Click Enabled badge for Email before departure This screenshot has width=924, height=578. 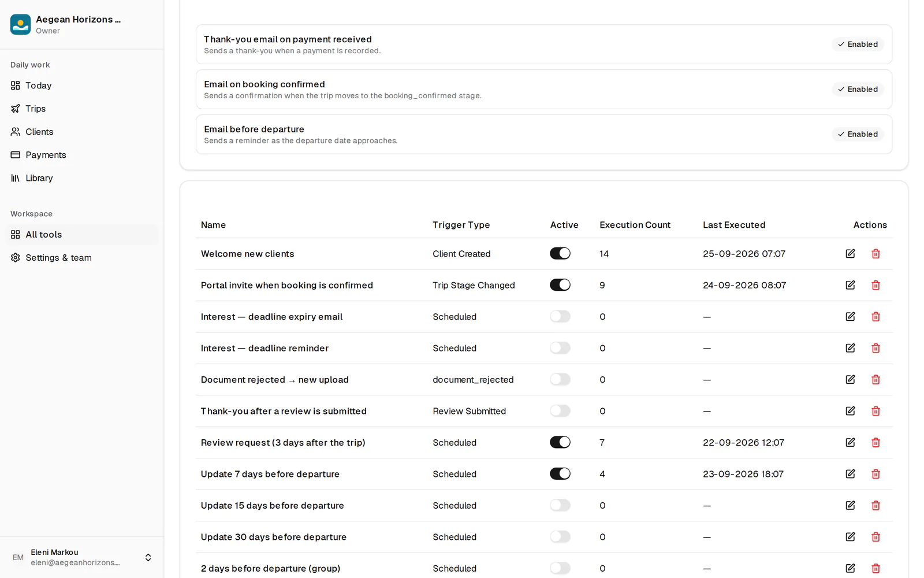coord(858,134)
